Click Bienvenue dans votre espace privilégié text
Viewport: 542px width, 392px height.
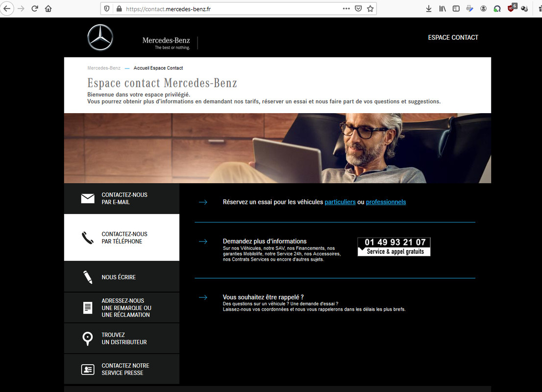[x=139, y=95]
